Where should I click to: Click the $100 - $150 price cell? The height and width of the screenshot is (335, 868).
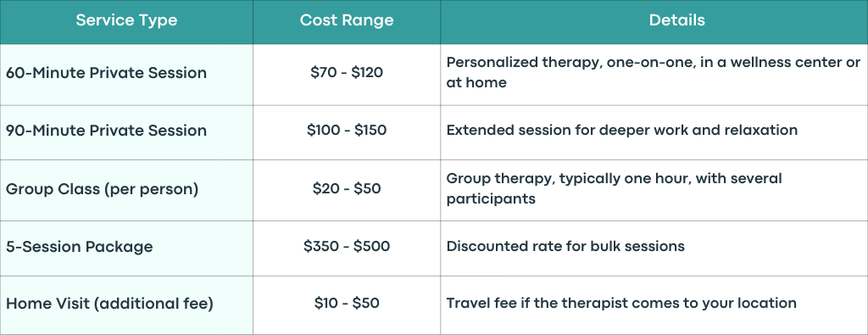pyautogui.click(x=347, y=130)
